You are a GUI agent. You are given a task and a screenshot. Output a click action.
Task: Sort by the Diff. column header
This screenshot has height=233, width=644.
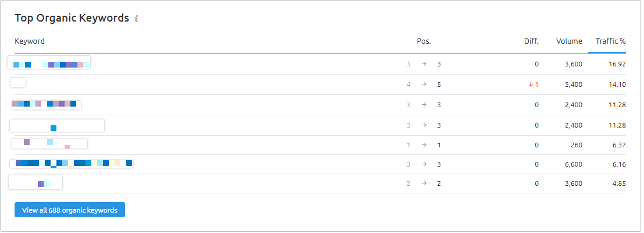(531, 41)
